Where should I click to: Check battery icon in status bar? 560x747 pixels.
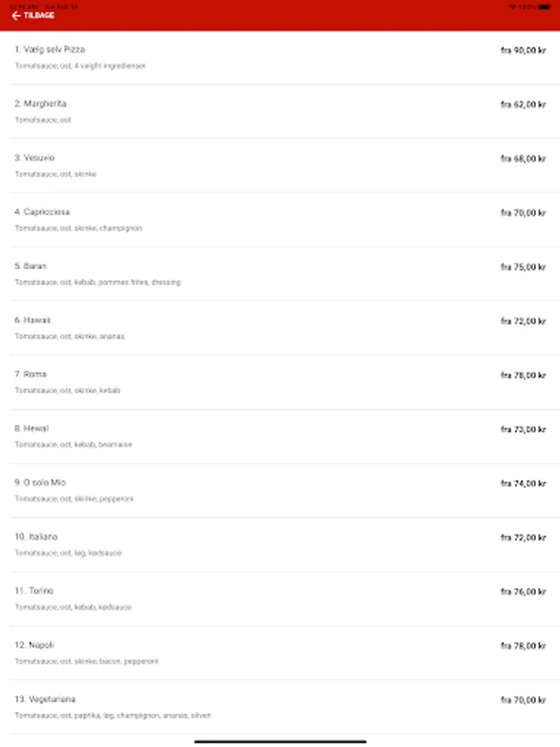(543, 6)
